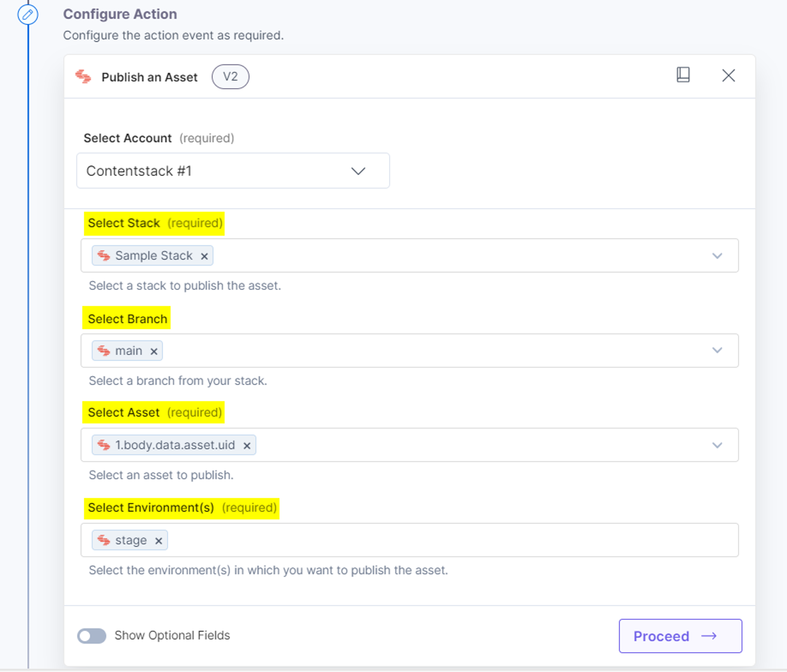Click the Contentstack icon in main tag
The height and width of the screenshot is (672, 787).
[104, 350]
